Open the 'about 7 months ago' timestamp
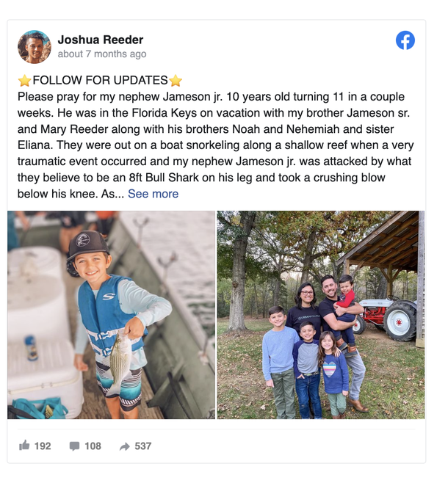 [102, 54]
